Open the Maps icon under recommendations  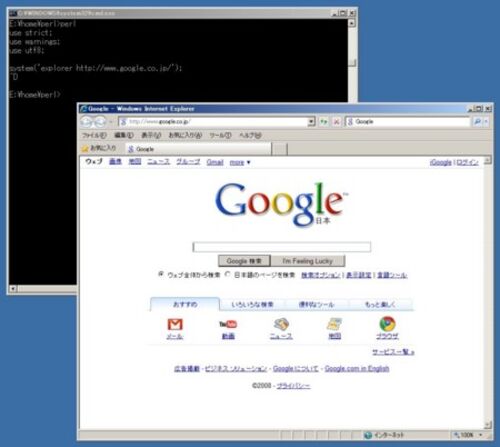pos(334,324)
